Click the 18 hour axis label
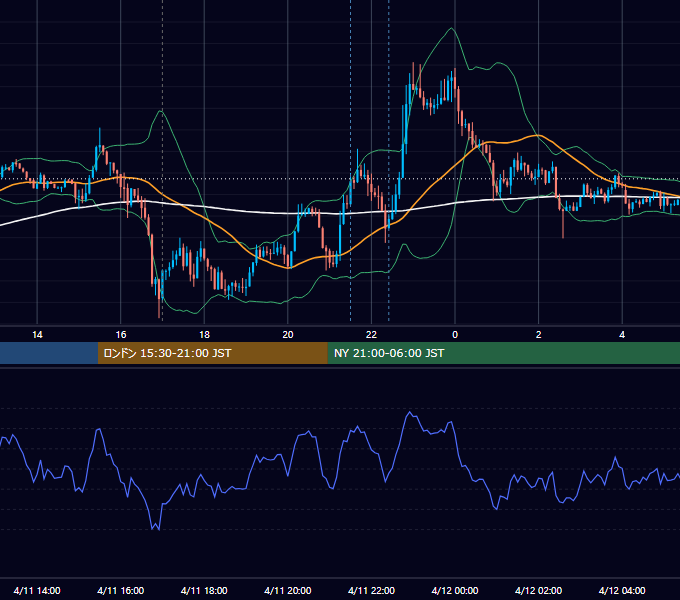This screenshot has height=600, width=680. [x=204, y=335]
